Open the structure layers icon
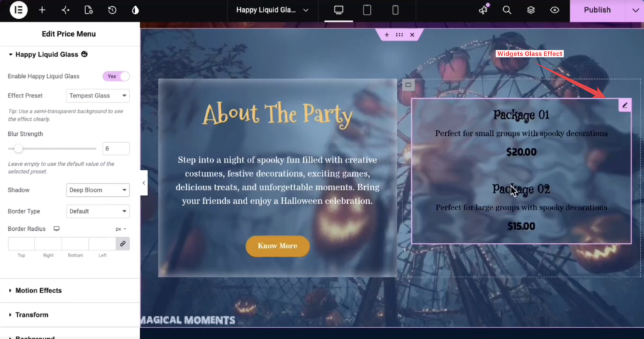Screen dimensions: 644x339 tap(531, 10)
